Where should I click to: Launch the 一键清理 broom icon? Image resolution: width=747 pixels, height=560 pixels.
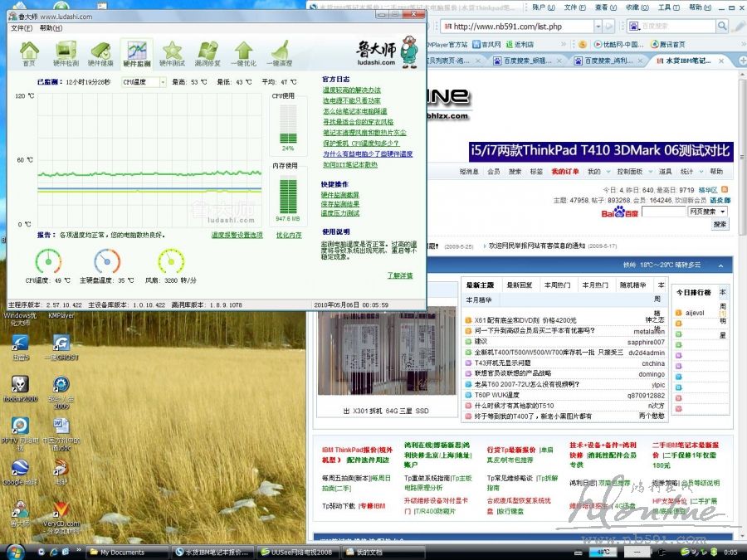(280, 53)
